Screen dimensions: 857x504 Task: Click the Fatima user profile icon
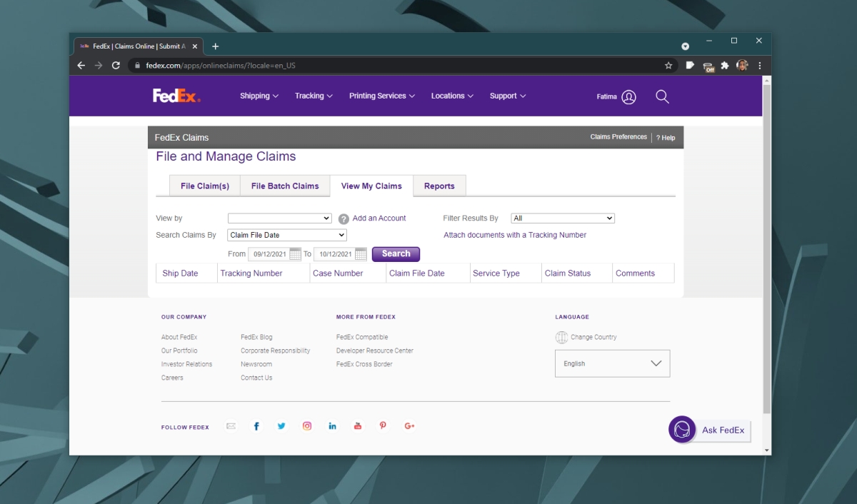pyautogui.click(x=628, y=97)
